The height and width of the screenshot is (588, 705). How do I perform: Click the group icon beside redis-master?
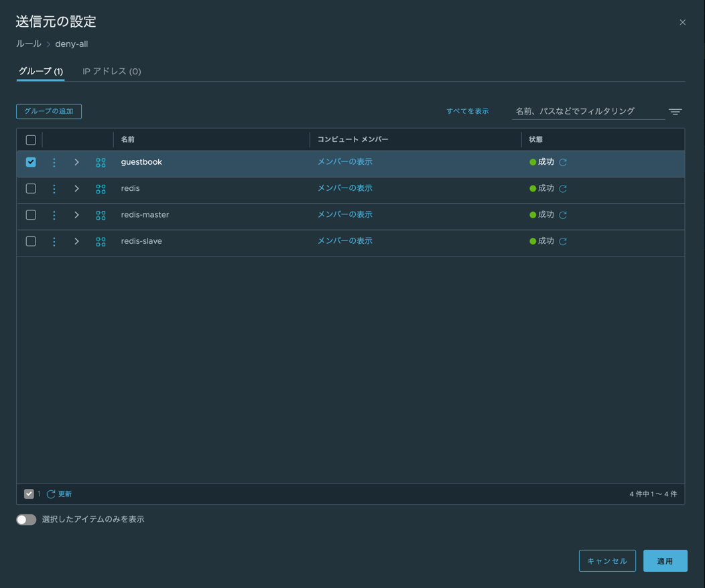(x=101, y=216)
